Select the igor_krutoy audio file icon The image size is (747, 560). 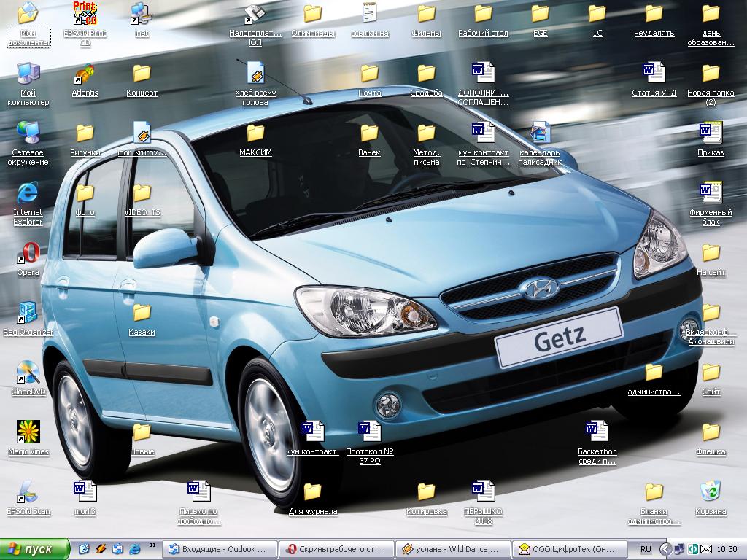pyautogui.click(x=142, y=139)
